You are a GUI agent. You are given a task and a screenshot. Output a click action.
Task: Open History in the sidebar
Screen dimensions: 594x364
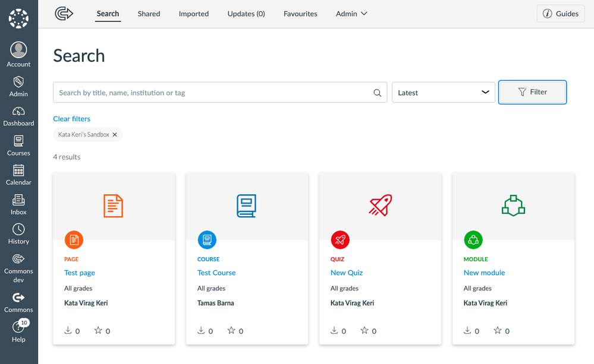(x=18, y=234)
